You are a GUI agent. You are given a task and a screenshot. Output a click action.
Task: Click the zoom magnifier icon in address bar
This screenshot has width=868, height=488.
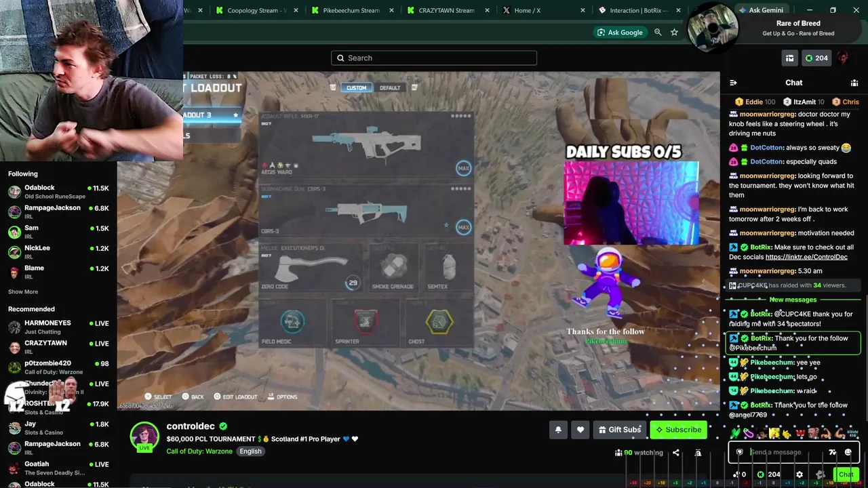(x=658, y=32)
